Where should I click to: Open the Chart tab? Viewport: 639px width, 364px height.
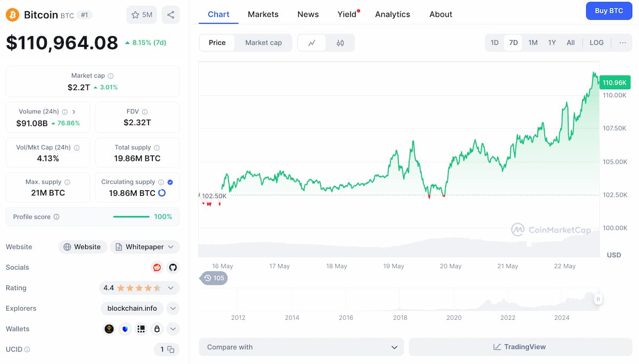click(x=218, y=14)
